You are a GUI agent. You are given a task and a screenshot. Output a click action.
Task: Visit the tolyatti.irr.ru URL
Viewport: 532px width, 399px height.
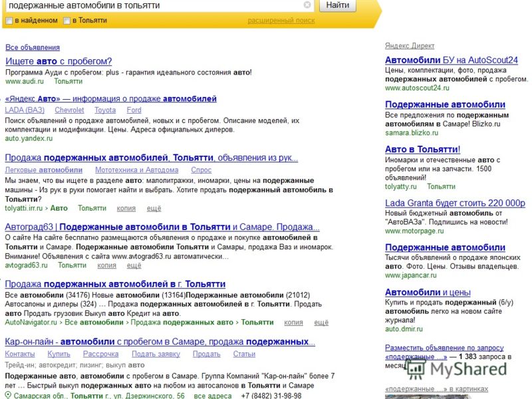coord(24,208)
